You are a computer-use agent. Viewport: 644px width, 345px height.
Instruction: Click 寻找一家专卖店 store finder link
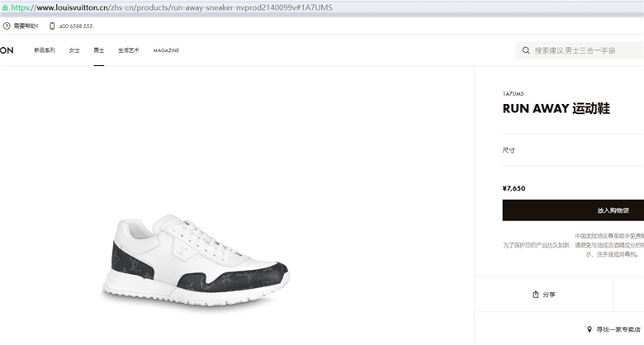pos(618,329)
